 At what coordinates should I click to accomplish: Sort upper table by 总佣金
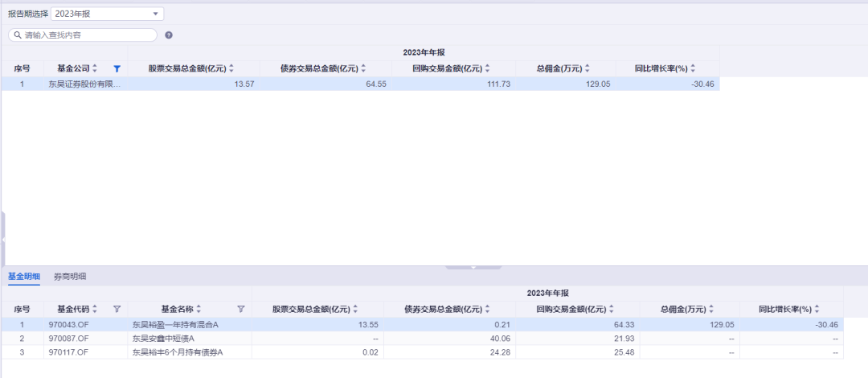point(588,68)
